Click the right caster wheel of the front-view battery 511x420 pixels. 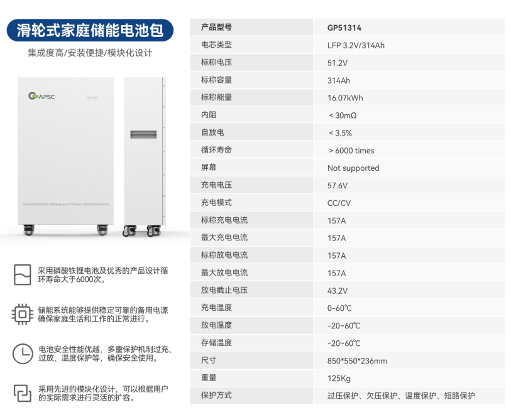pos(102,230)
